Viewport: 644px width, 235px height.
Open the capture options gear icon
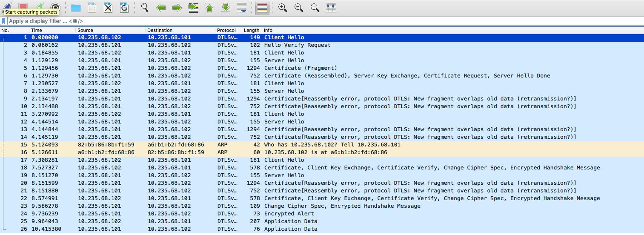point(55,7)
